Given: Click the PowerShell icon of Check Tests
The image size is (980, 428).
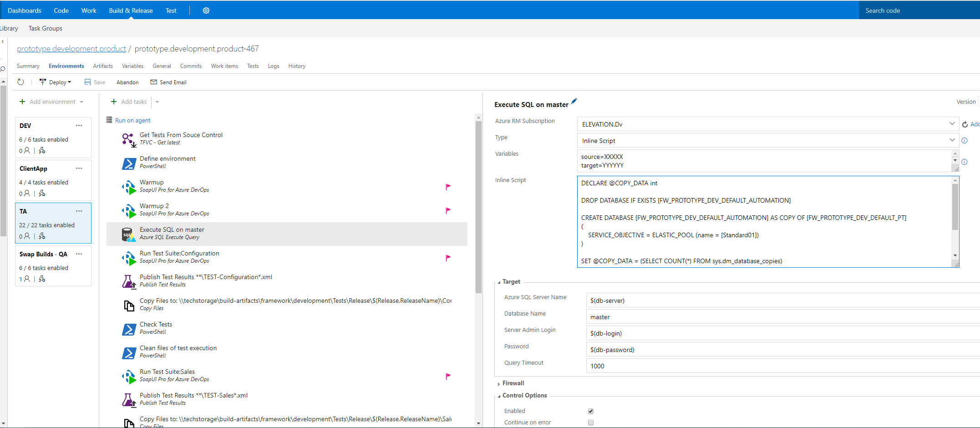Looking at the screenshot, I should [129, 329].
